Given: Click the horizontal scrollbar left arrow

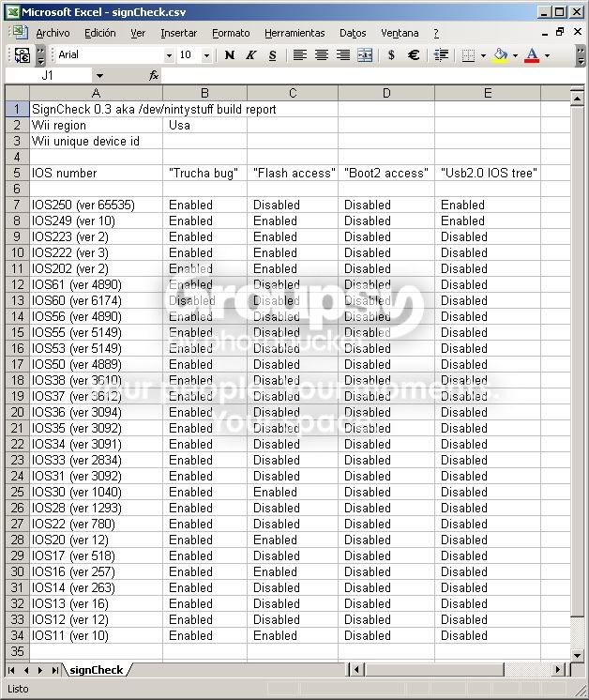Looking at the screenshot, I should coord(356,670).
